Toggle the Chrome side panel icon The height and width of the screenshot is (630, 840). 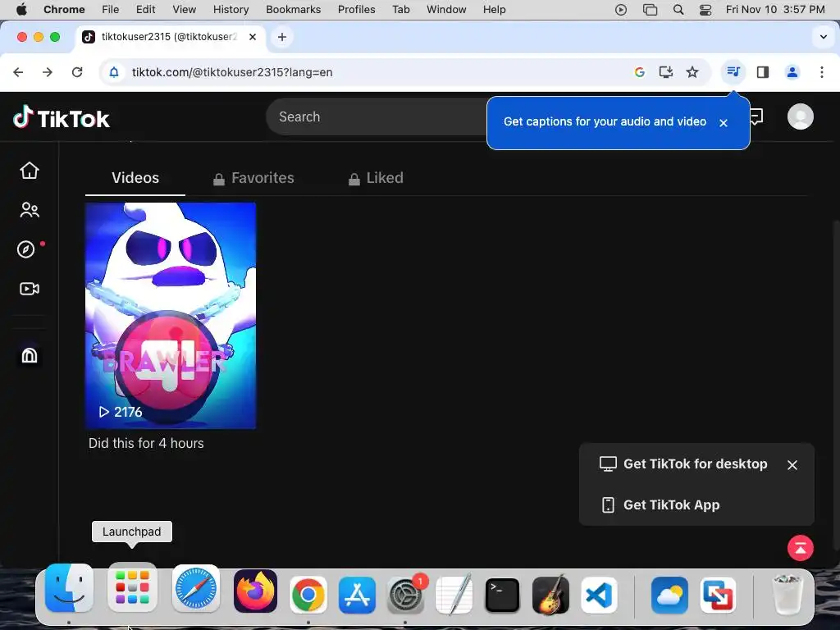[762, 72]
